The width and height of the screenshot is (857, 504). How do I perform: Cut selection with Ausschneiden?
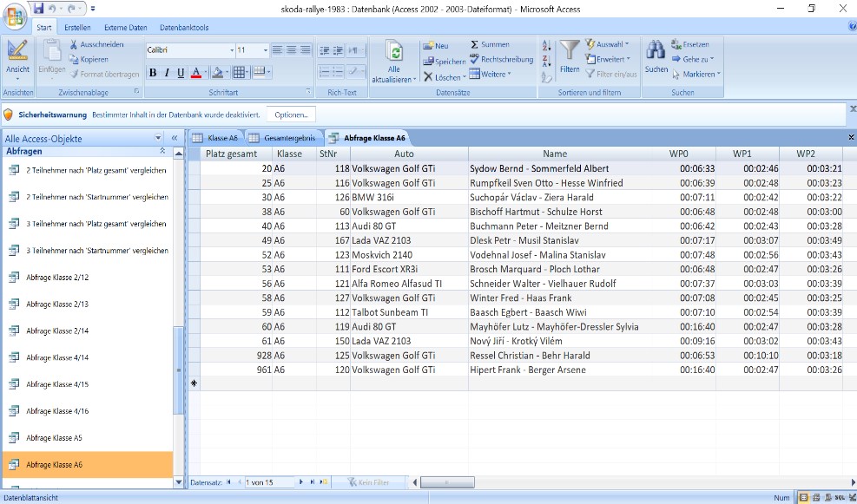96,44
